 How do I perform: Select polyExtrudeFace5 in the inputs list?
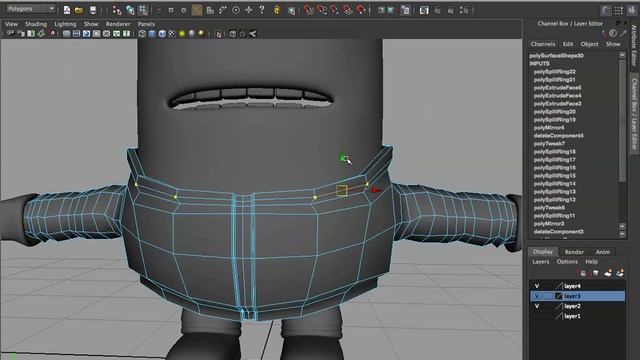[558, 88]
